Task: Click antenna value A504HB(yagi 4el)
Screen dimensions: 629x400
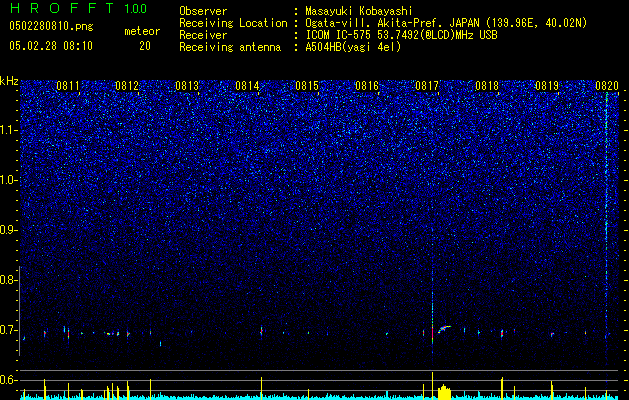Action: 353,47
